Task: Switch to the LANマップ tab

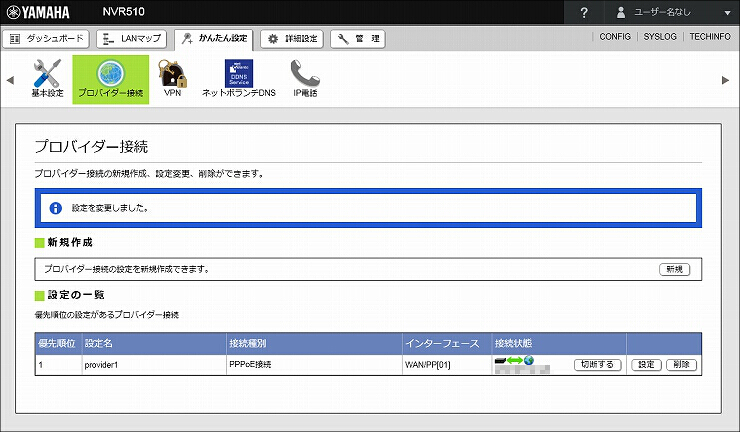Action: [x=132, y=39]
